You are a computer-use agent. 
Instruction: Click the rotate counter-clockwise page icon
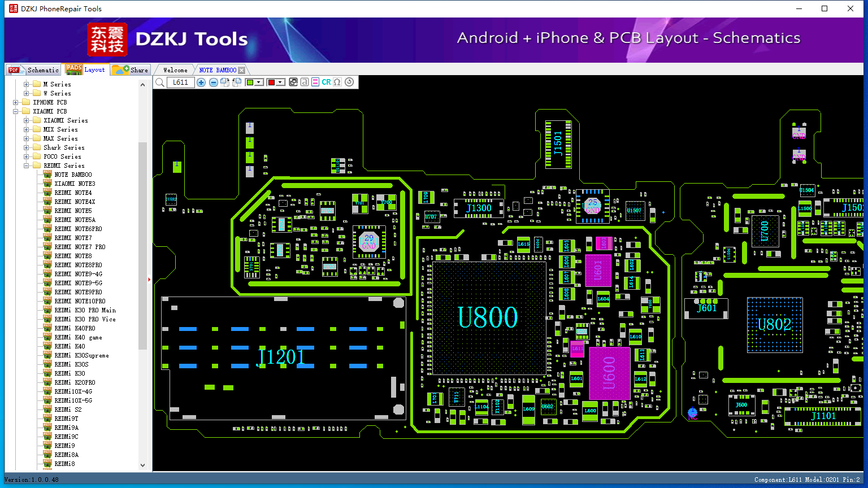pos(237,82)
